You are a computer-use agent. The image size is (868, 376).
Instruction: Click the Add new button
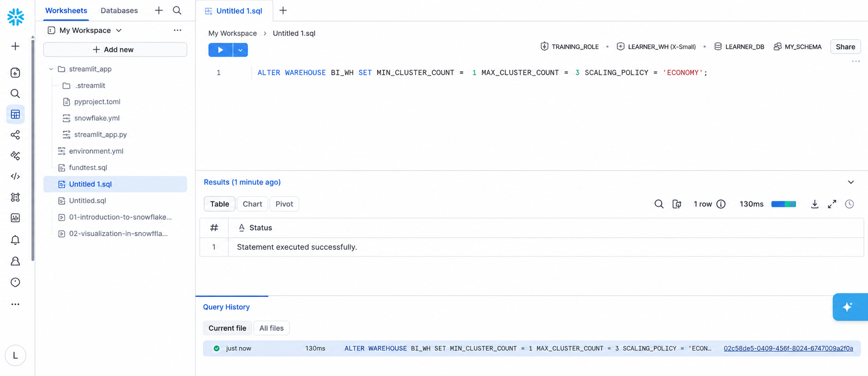pyautogui.click(x=115, y=49)
